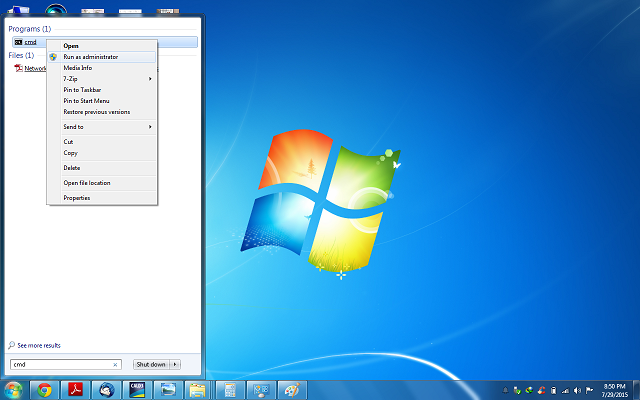Clear the search box with the X
The height and width of the screenshot is (400, 640).
click(115, 365)
